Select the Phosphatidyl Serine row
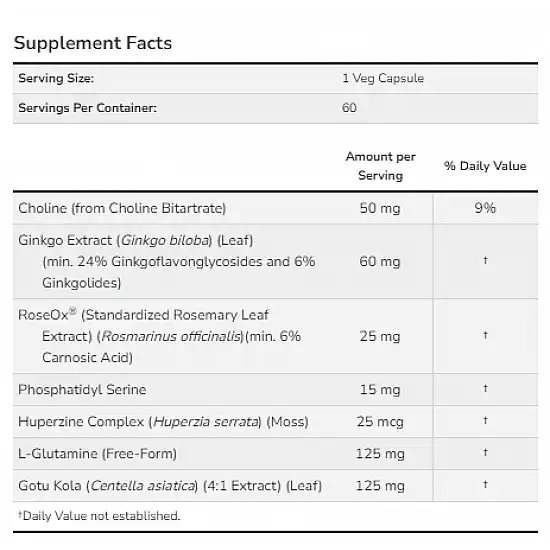This screenshot has width=550, height=550. tap(275, 390)
